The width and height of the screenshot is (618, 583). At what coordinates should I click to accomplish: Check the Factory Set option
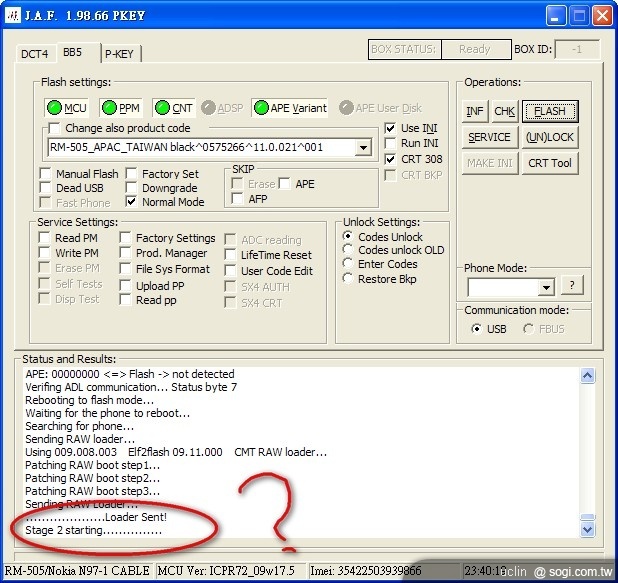[131, 173]
